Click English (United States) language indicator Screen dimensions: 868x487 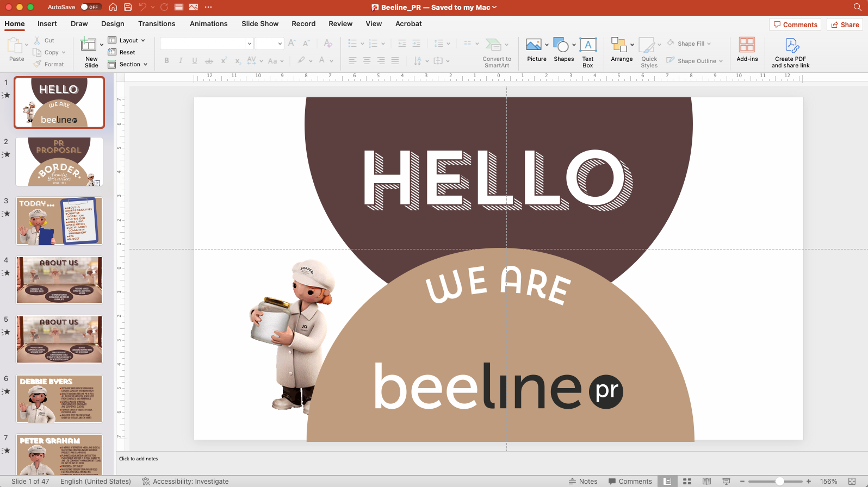coord(96,482)
